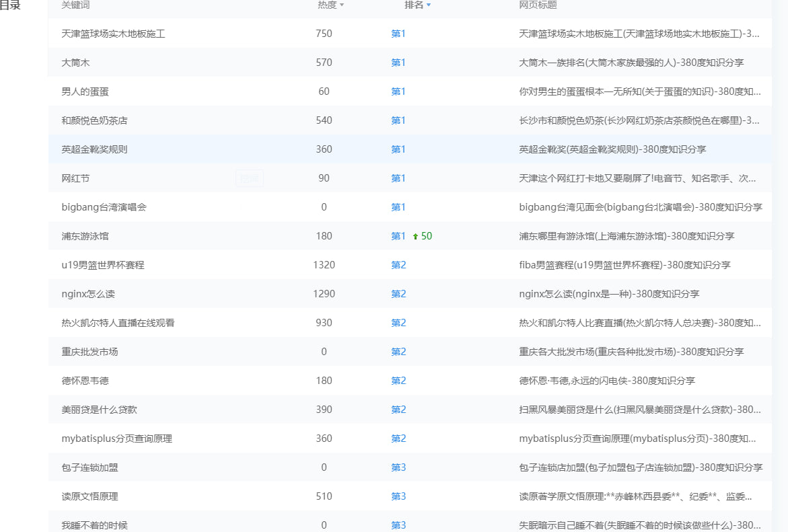Open rank 第1 link for 天津篮球场实木地板施工

[398, 34]
